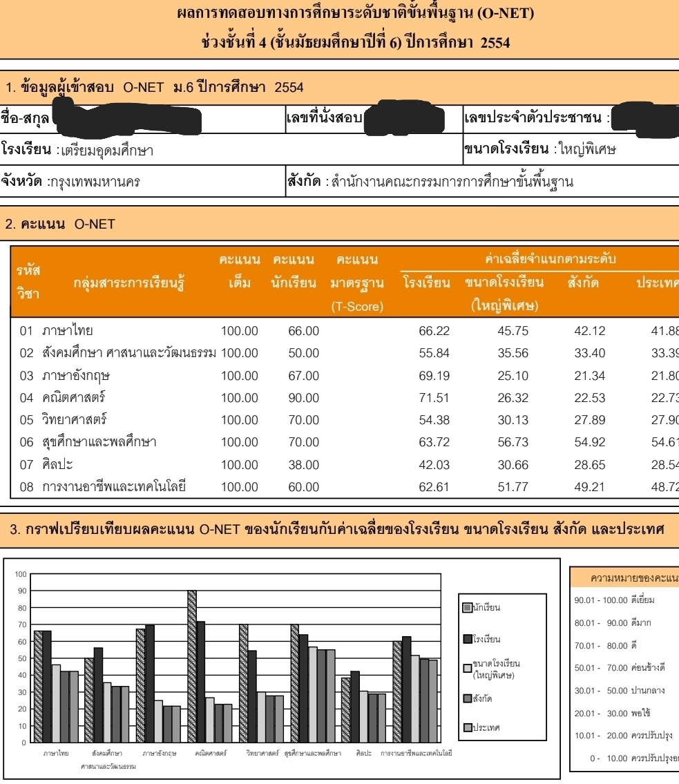Select school average 62.61
The width and height of the screenshot is (679, 784).
(434, 487)
